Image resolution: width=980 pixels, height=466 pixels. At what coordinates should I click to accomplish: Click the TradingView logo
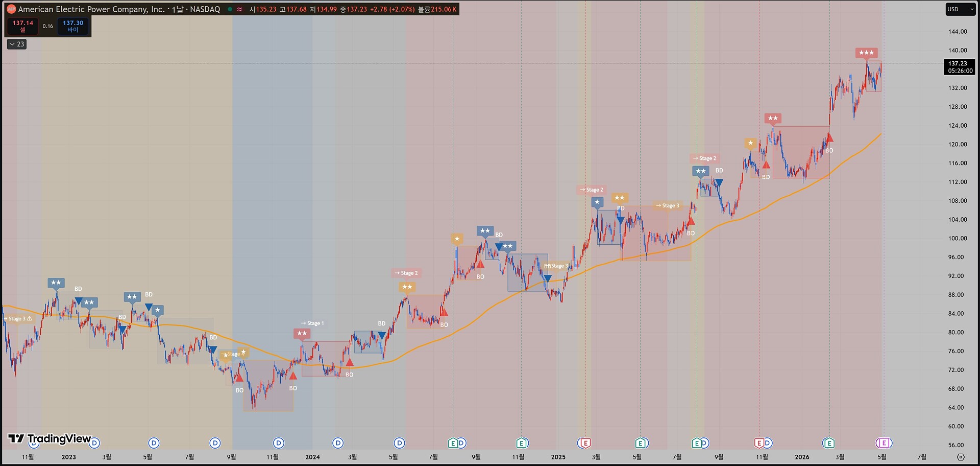tap(50, 438)
